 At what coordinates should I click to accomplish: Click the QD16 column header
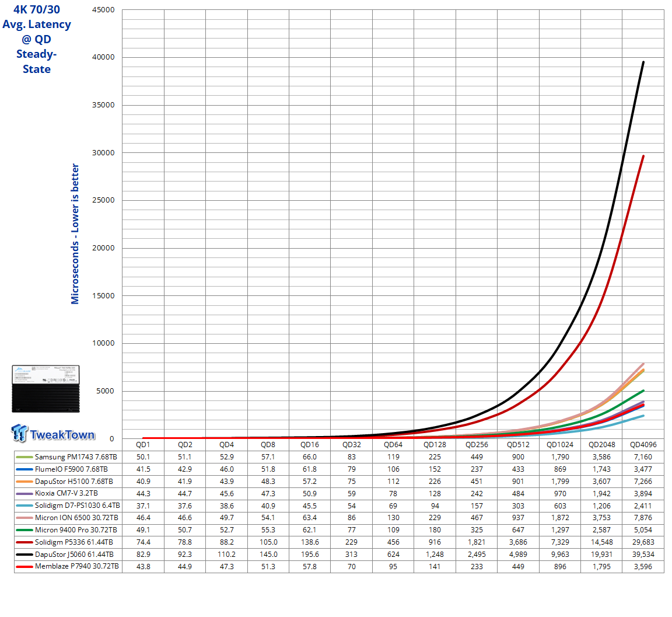point(310,445)
